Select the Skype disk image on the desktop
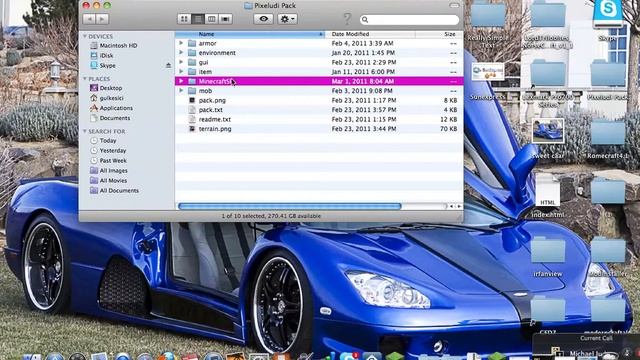Screen dimensions: 640x360 click(x=608, y=20)
